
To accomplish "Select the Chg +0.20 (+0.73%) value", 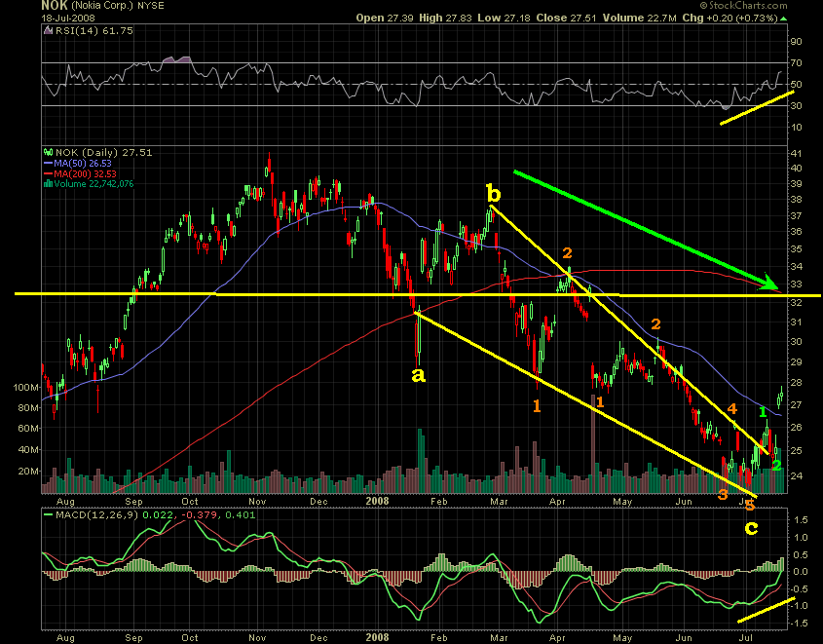I will point(729,18).
